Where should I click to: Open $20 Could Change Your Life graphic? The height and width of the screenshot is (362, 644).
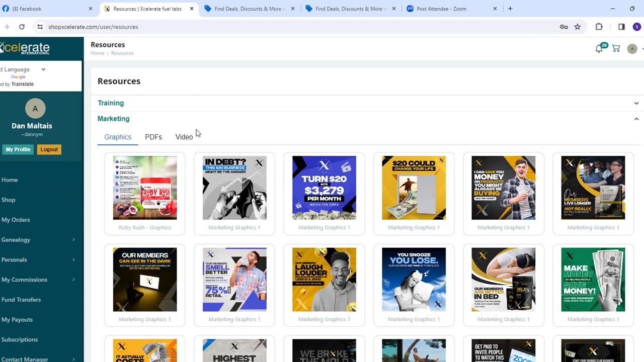pos(414,188)
